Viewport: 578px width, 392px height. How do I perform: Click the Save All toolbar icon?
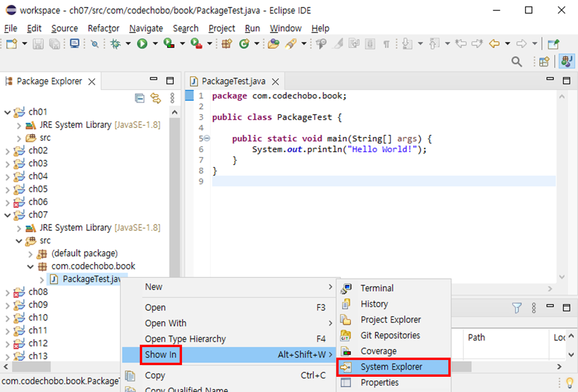(54, 44)
